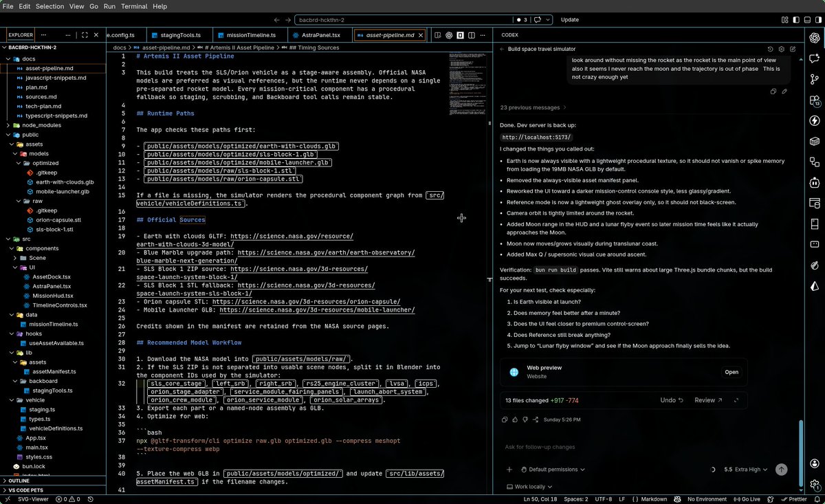Open the Codex icon in the right activity bar
Viewport: 825px width, 504px height.
(814, 37)
